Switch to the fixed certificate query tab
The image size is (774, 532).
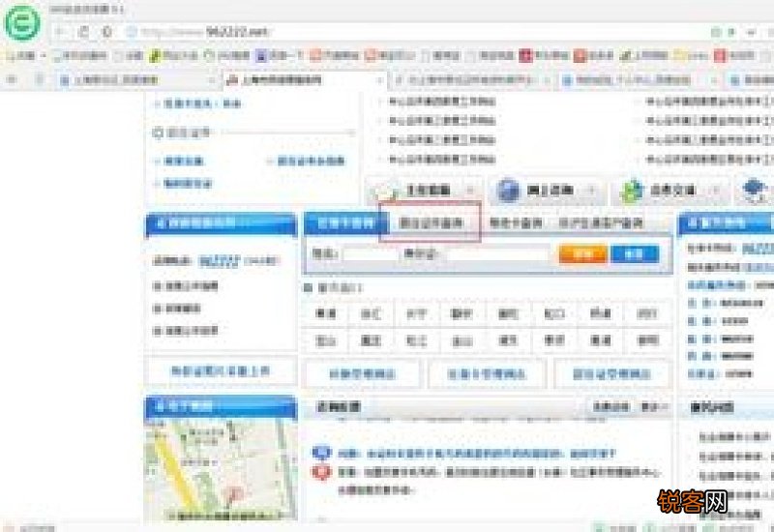tap(431, 223)
